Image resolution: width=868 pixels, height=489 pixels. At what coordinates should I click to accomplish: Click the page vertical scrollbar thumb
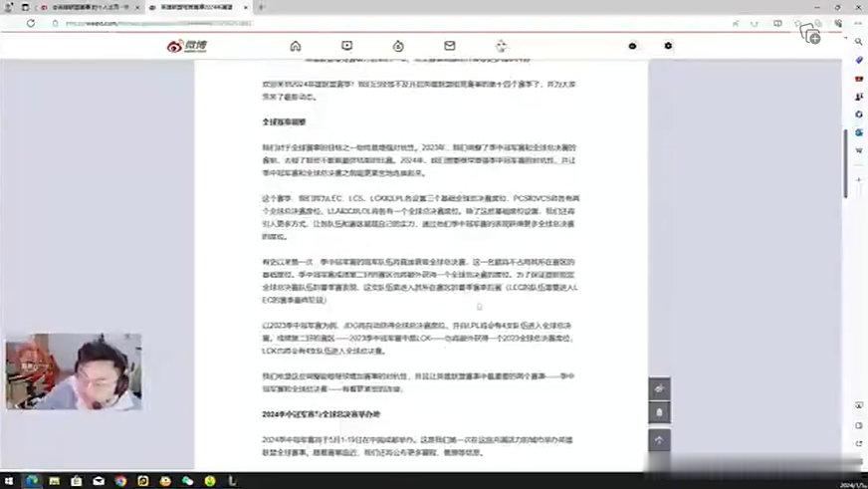point(845,162)
